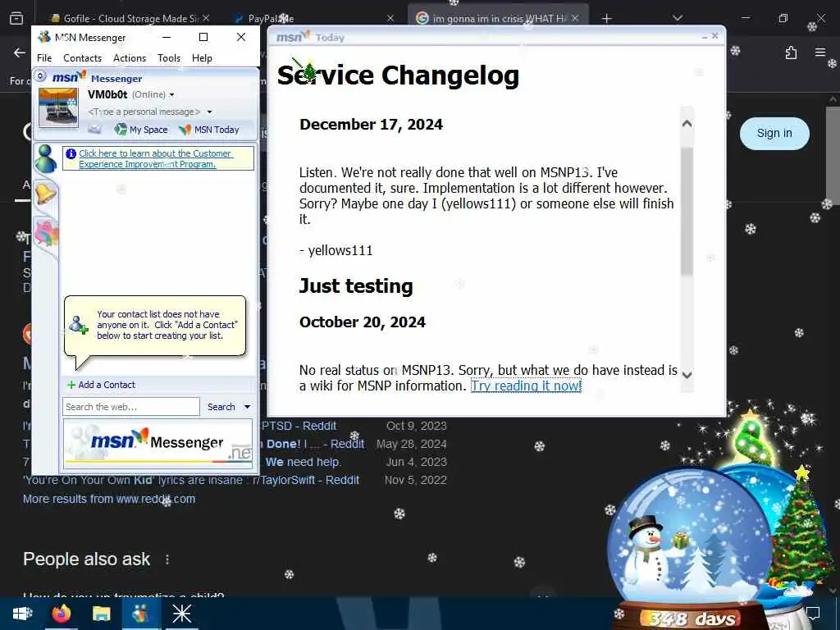The height and width of the screenshot is (630, 840).
Task: Open the Windows Start menu
Action: (22, 614)
